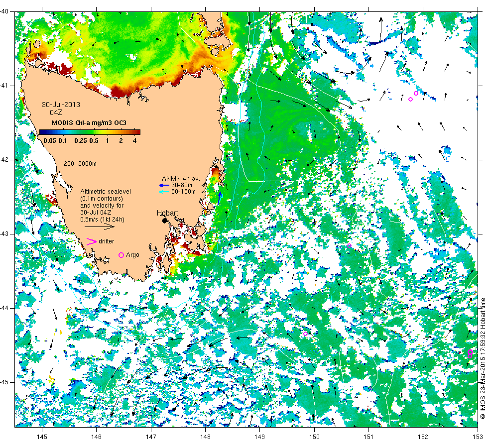Click the latitude label -42
488x448 pixels.
(4, 160)
